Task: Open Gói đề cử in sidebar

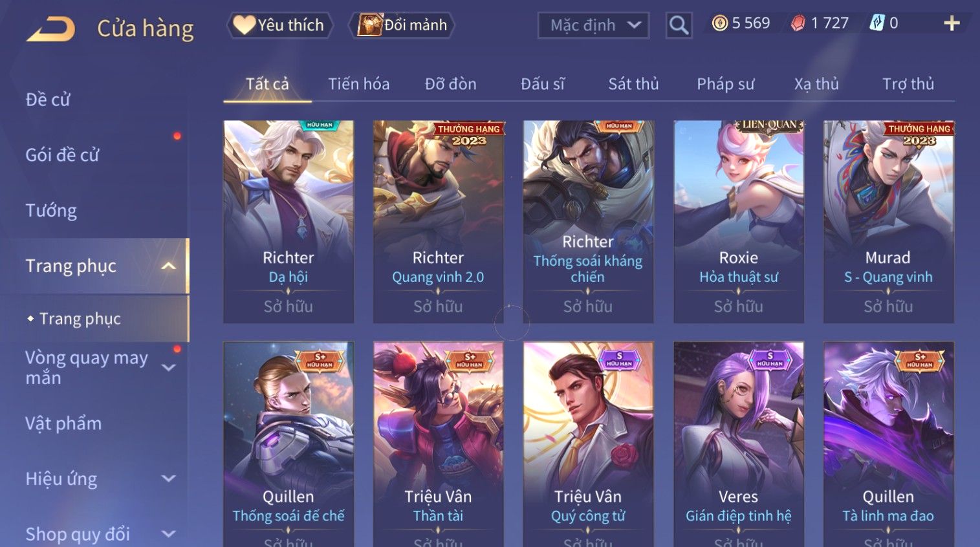Action: (62, 155)
